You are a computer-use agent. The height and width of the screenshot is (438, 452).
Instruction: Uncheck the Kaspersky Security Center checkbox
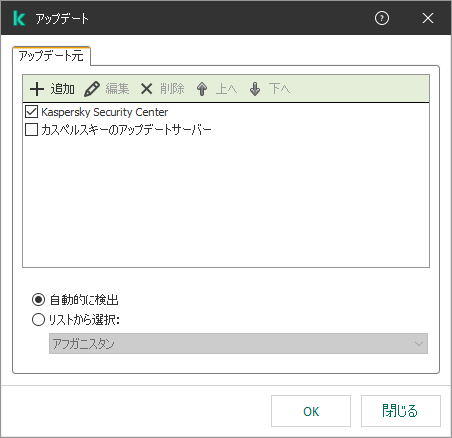31,112
